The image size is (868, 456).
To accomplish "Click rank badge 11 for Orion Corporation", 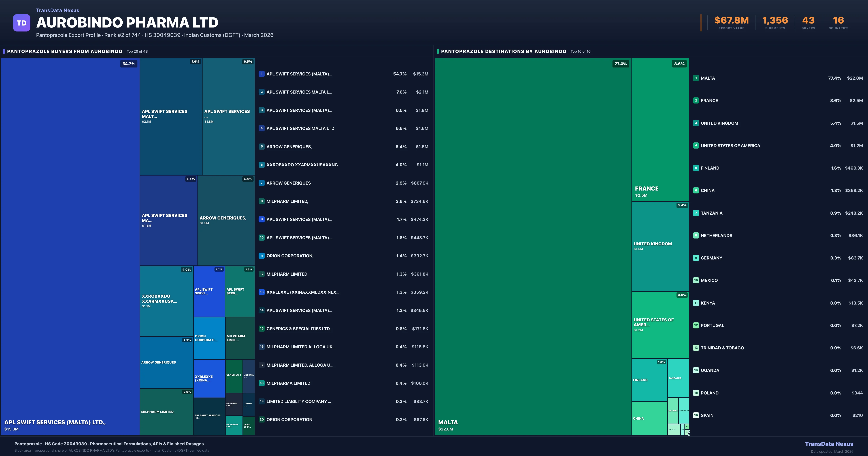I will (x=261, y=256).
